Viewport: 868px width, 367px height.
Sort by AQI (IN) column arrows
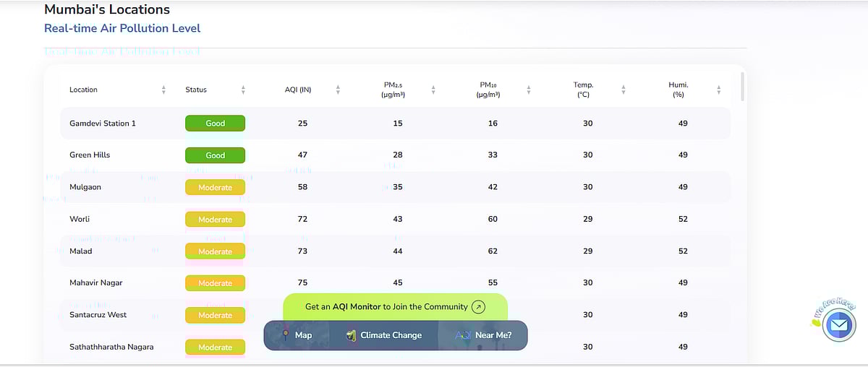(338, 90)
